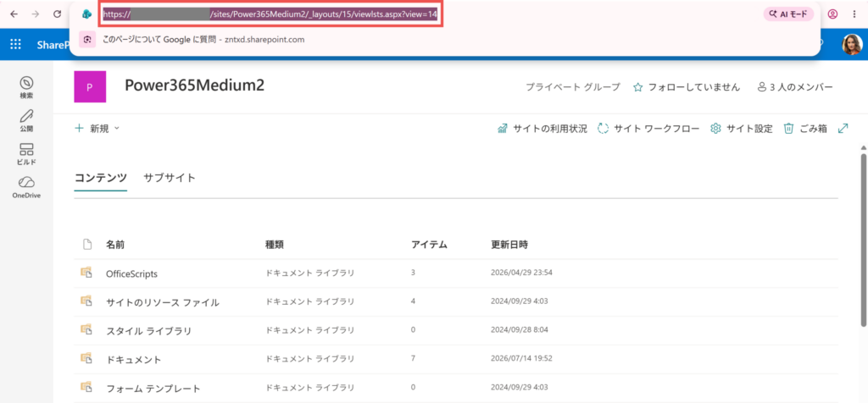The image size is (868, 403).
Task: Sort by the アイテム column header
Action: (429, 245)
